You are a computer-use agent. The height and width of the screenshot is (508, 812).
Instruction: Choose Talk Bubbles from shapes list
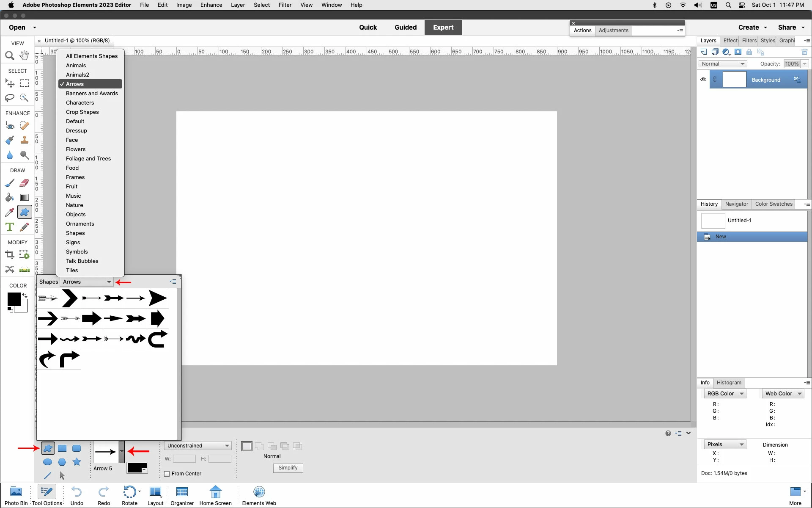(x=82, y=261)
